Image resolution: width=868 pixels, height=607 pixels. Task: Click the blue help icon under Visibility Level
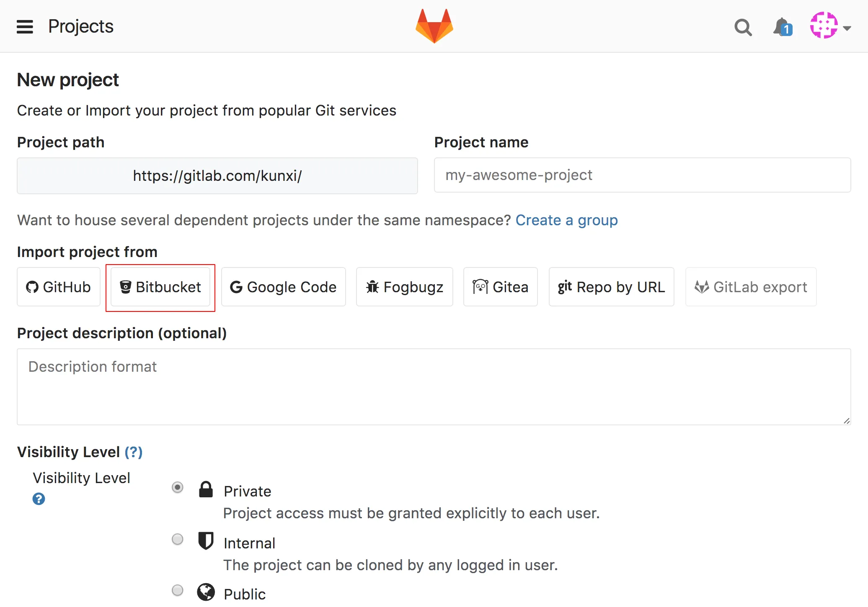pyautogui.click(x=39, y=499)
